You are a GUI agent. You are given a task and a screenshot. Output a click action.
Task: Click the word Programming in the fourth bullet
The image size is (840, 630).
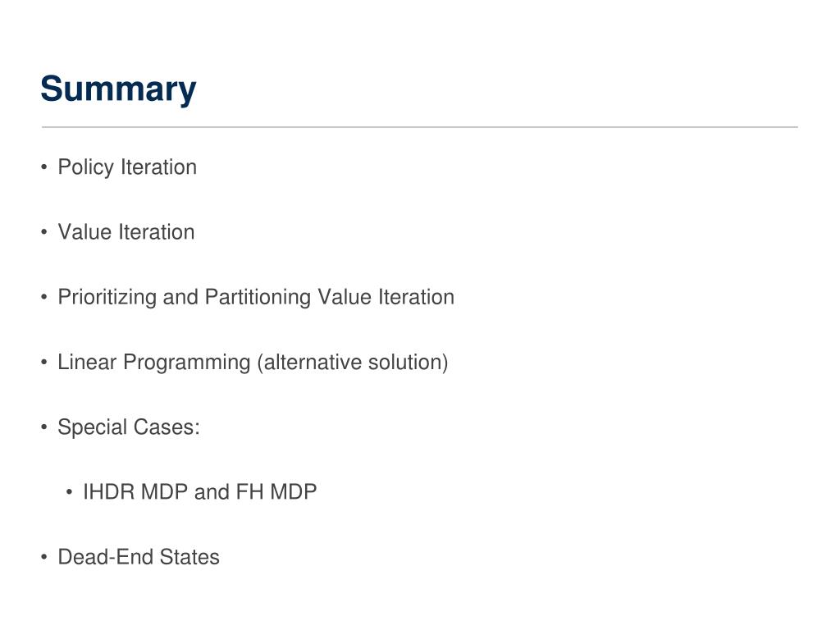(x=187, y=363)
